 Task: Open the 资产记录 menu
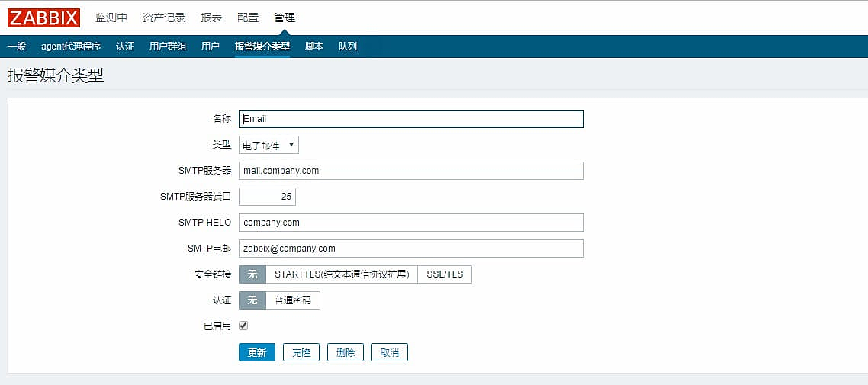coord(164,18)
